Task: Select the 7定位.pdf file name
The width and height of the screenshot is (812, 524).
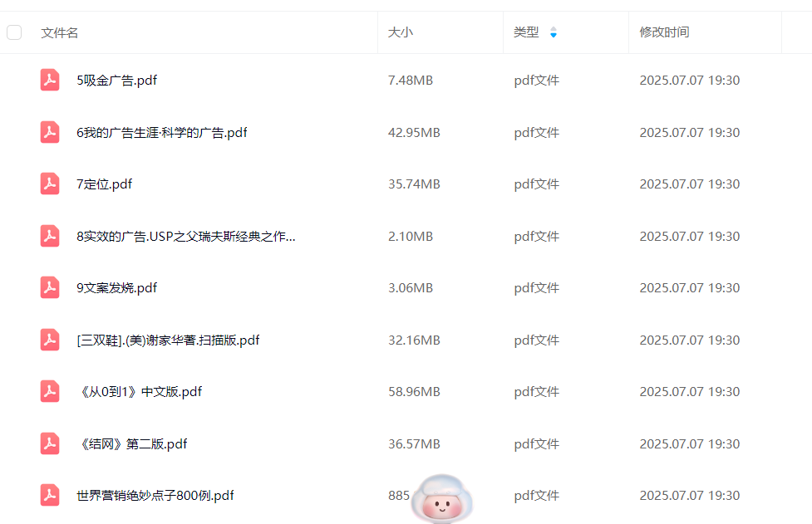Action: coord(105,184)
